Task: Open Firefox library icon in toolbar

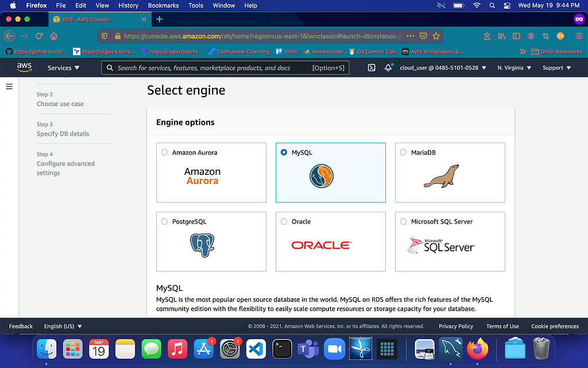Action: (501, 36)
